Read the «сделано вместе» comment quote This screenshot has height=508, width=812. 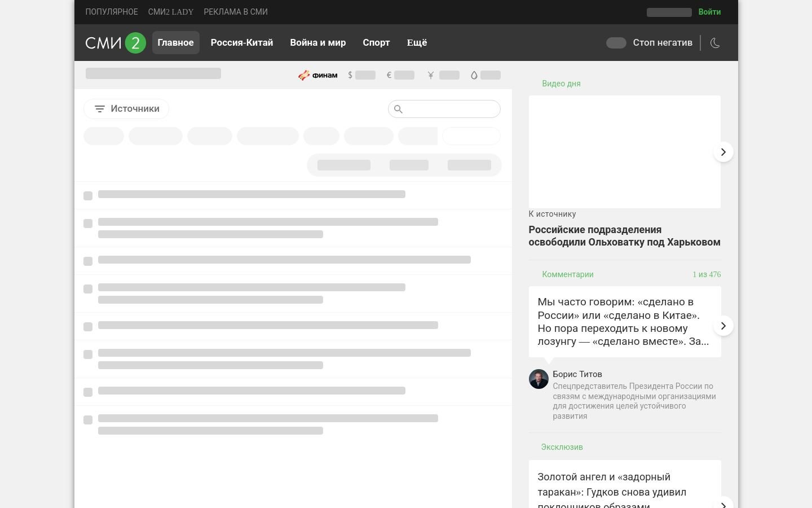[624, 322]
